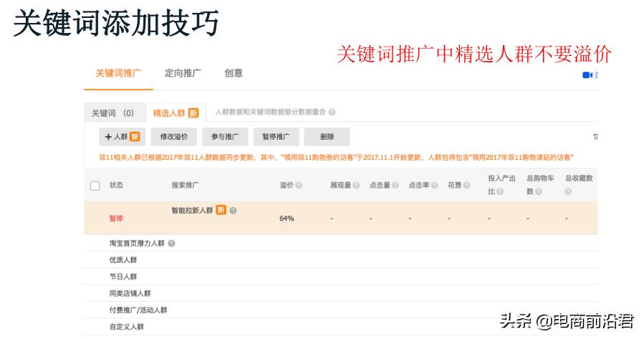Click the +人群 add button
Screen dimensions: 644x339
click(x=122, y=136)
